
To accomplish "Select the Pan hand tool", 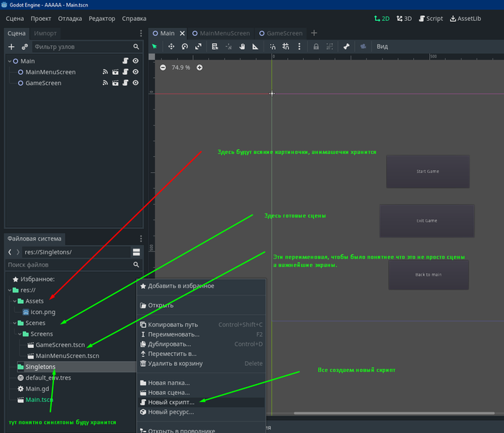I will tap(243, 47).
